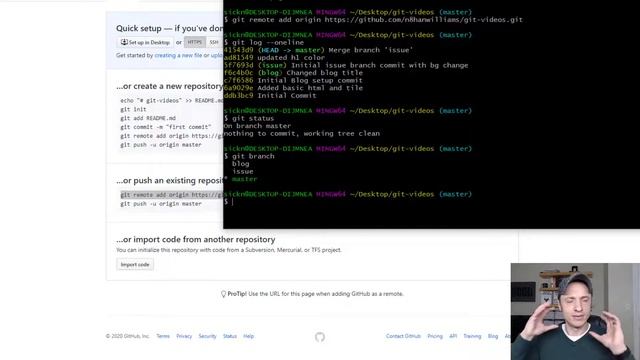Click the Set up in Desktop button
This screenshot has height=360, width=640.
(145, 42)
